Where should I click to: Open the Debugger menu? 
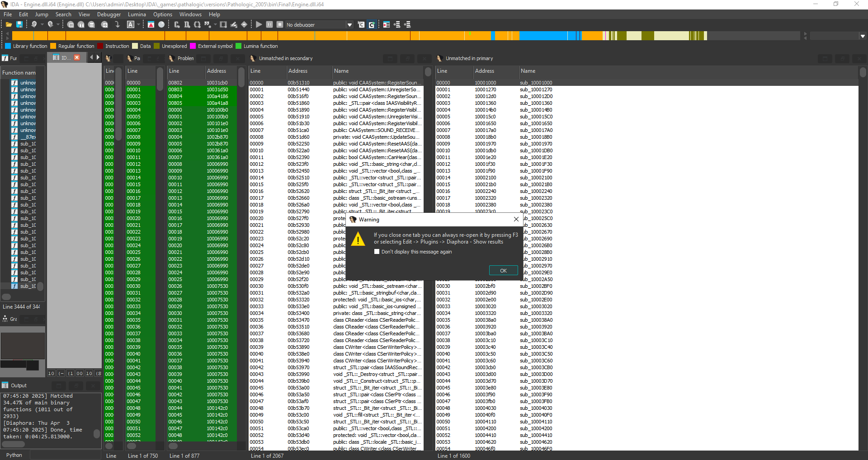[x=109, y=14]
